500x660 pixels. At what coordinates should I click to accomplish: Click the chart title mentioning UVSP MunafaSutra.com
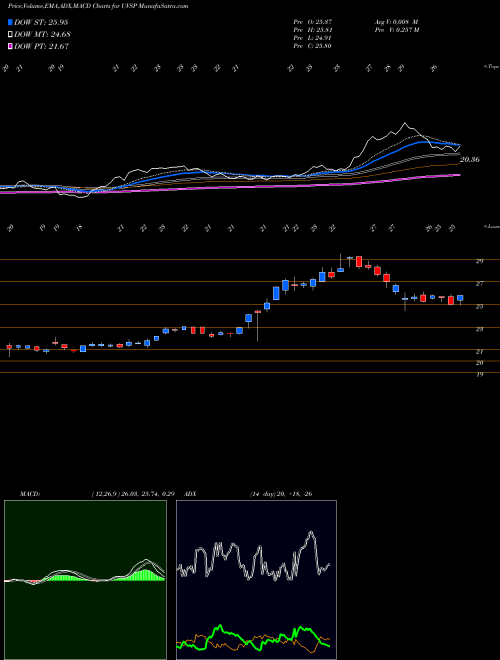coord(98,6)
